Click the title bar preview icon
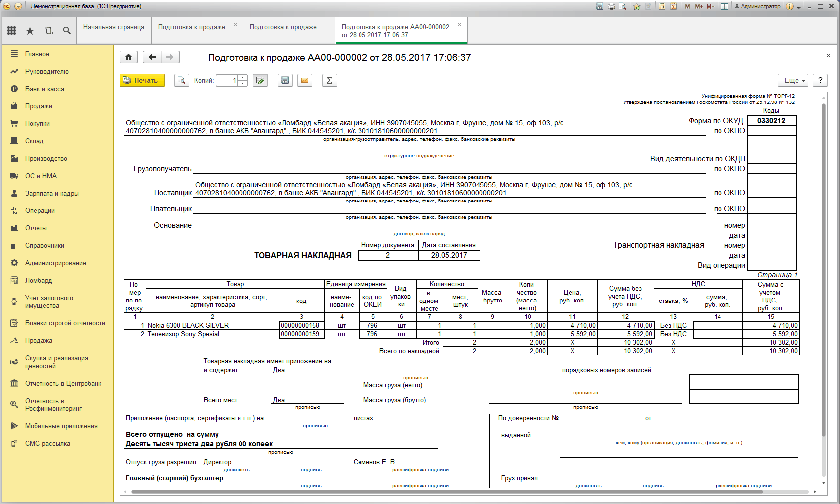Screen dimensions: 840x504 (622, 6)
